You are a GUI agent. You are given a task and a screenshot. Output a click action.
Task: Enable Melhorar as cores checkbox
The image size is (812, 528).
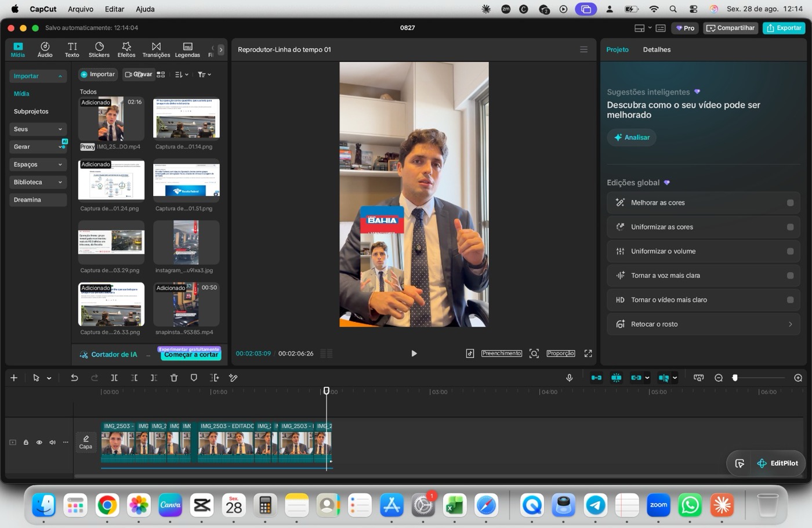(790, 202)
